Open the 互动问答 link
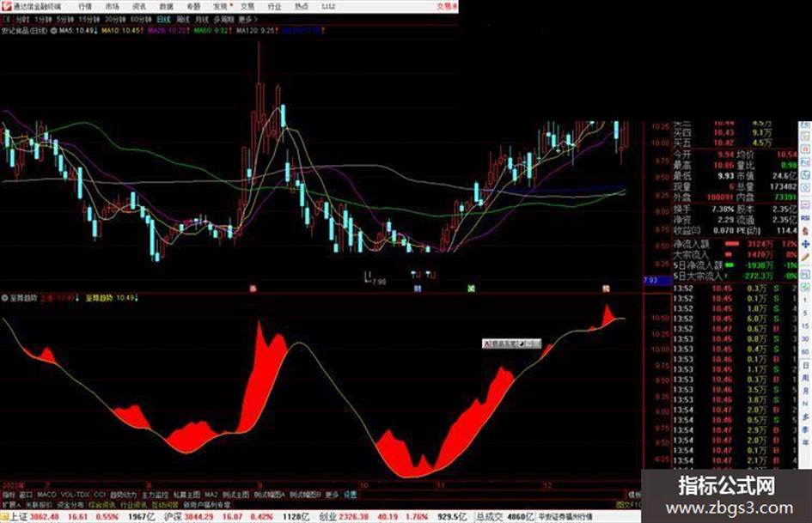 [165, 504]
